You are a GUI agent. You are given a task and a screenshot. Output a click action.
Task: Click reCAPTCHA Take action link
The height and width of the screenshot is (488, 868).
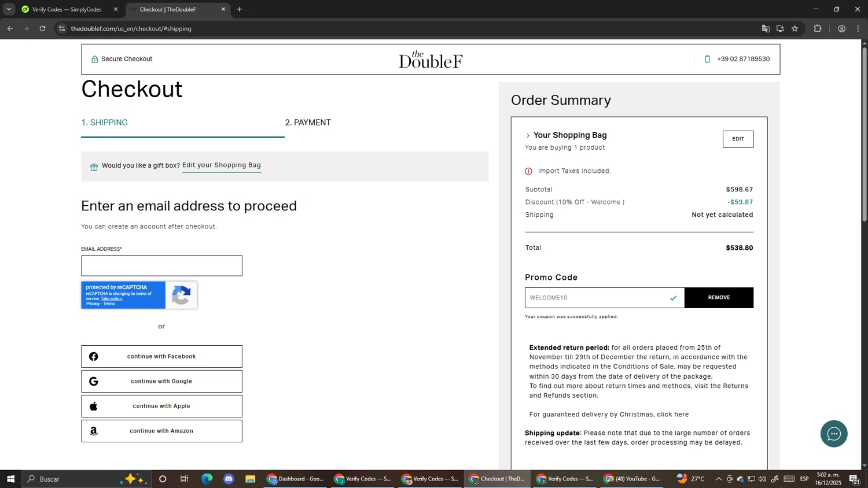point(112,299)
